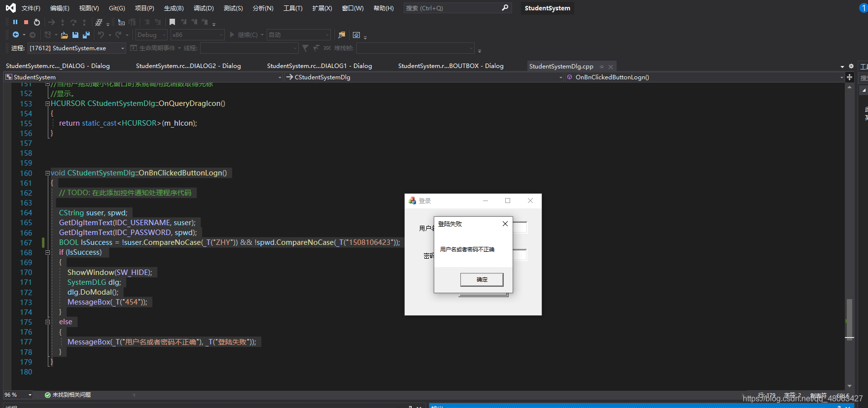Click the no issues found status indicator
The width and height of the screenshot is (868, 408).
click(68, 395)
